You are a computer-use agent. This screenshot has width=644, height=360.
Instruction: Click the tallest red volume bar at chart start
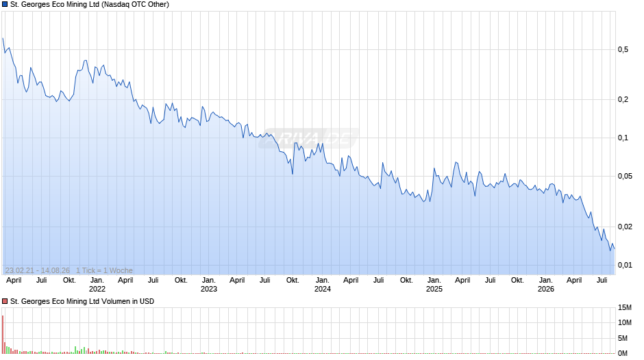coord(3,335)
